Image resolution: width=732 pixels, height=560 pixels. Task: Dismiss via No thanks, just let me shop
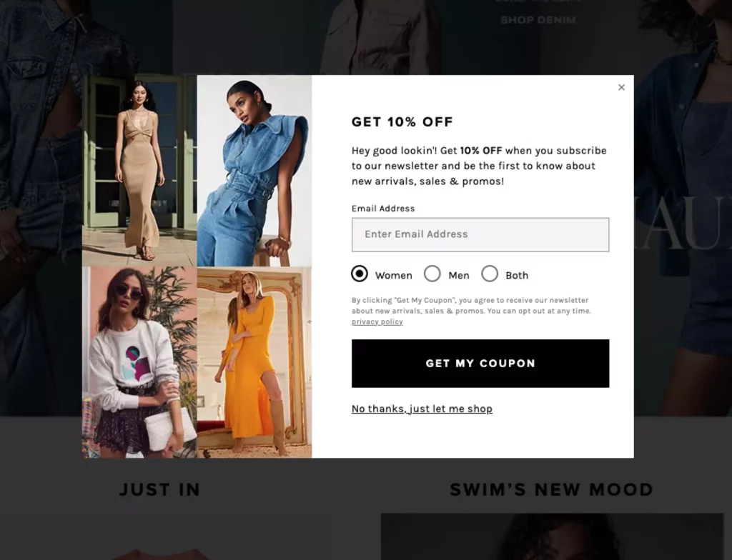click(x=422, y=409)
